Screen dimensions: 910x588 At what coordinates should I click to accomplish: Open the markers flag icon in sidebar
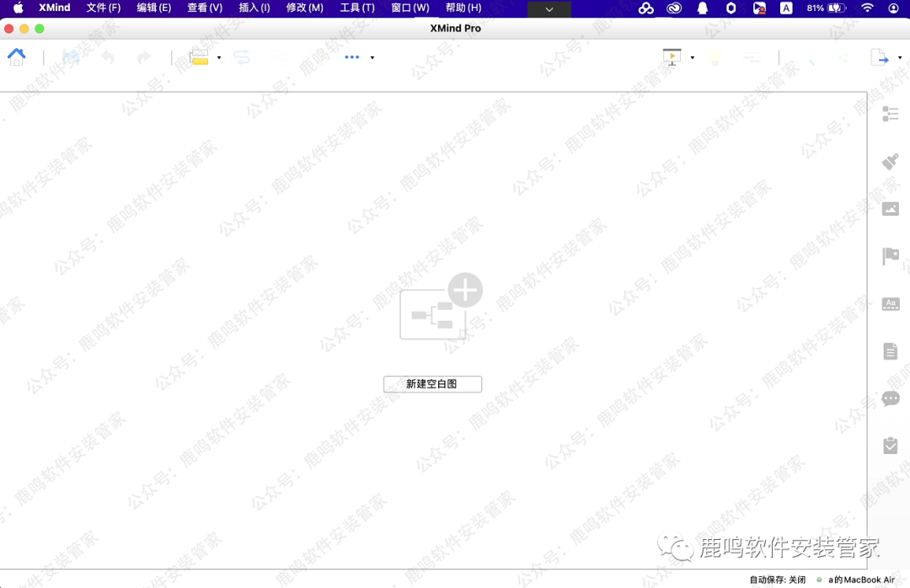(891, 256)
